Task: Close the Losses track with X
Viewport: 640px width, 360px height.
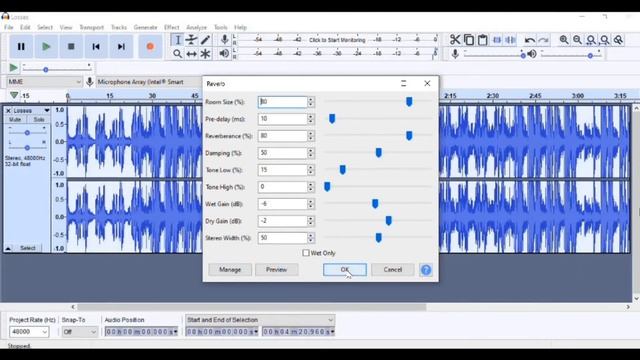Action: 8,111
